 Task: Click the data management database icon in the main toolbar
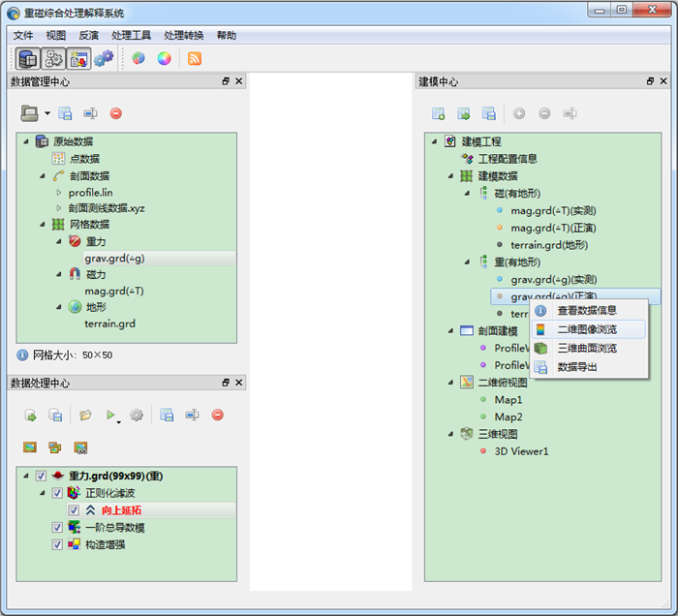click(x=27, y=58)
